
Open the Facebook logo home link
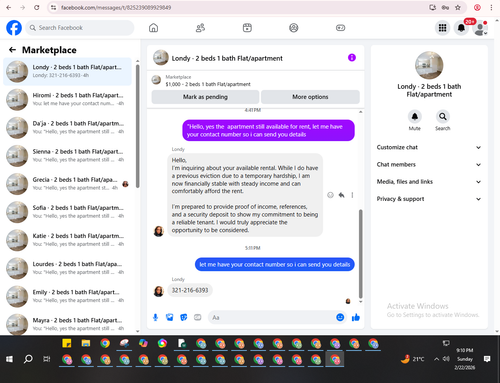[14, 28]
